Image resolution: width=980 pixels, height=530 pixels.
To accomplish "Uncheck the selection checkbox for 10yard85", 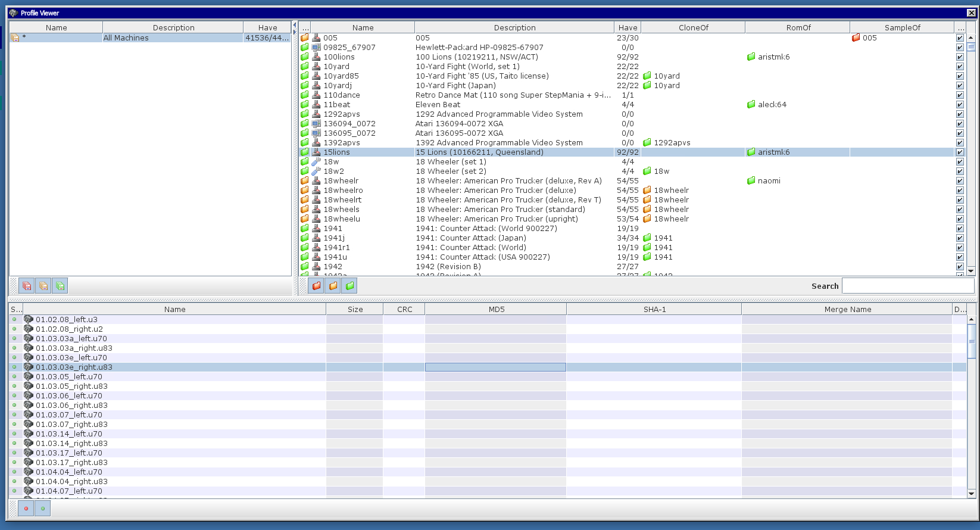I will 960,76.
